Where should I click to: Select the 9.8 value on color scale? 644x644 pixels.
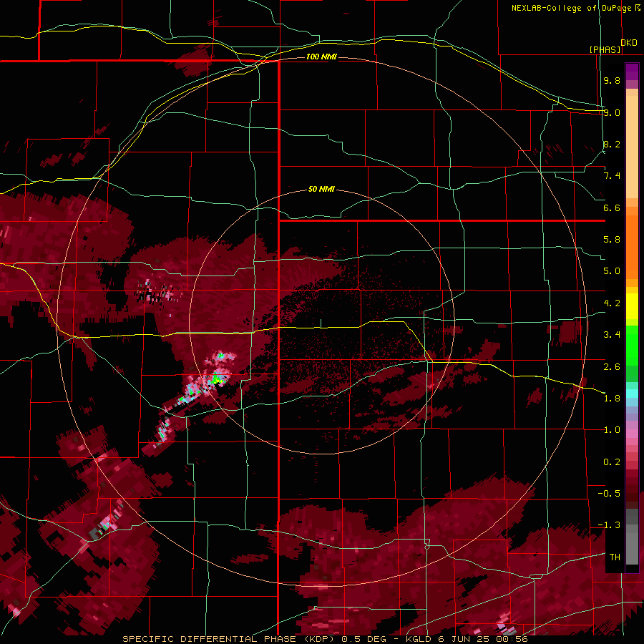[x=612, y=80]
